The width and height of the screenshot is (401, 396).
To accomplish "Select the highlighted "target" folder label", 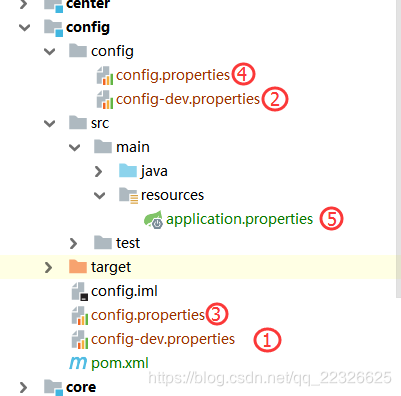I will click(x=111, y=268).
